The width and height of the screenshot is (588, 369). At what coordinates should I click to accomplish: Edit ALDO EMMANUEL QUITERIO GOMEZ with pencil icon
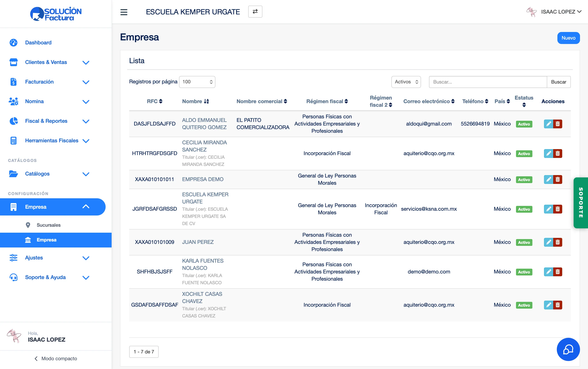point(548,124)
